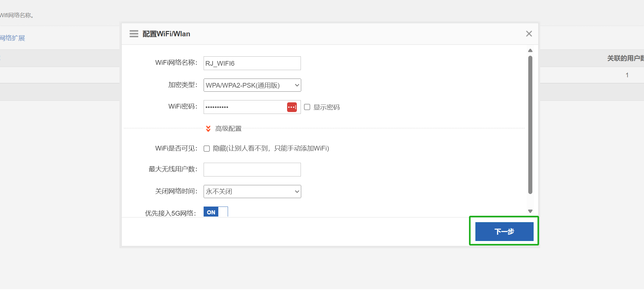Focus the WiFi网络名称 input field
Image resolution: width=644 pixels, height=307 pixels.
click(x=252, y=63)
